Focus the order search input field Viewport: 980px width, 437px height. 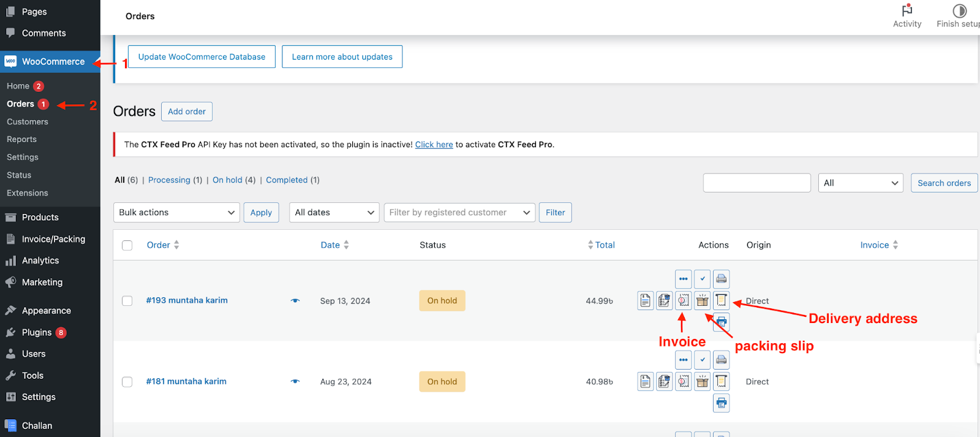click(757, 183)
